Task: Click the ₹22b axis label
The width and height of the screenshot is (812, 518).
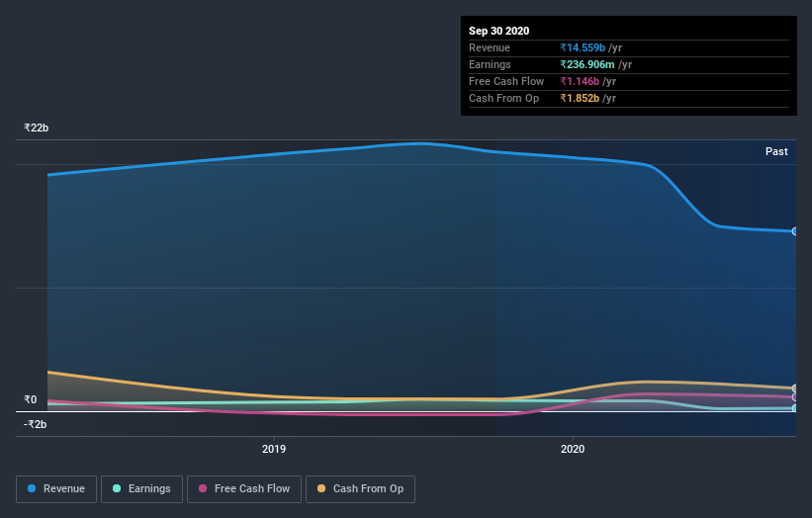Action: coord(37,128)
